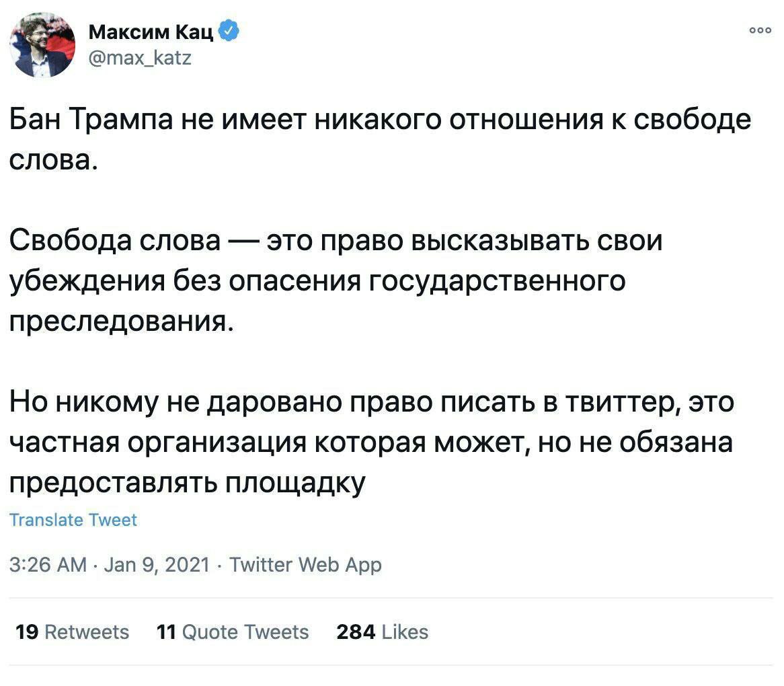Open the @max_katz handle link
The image size is (784, 686).
coord(140,59)
